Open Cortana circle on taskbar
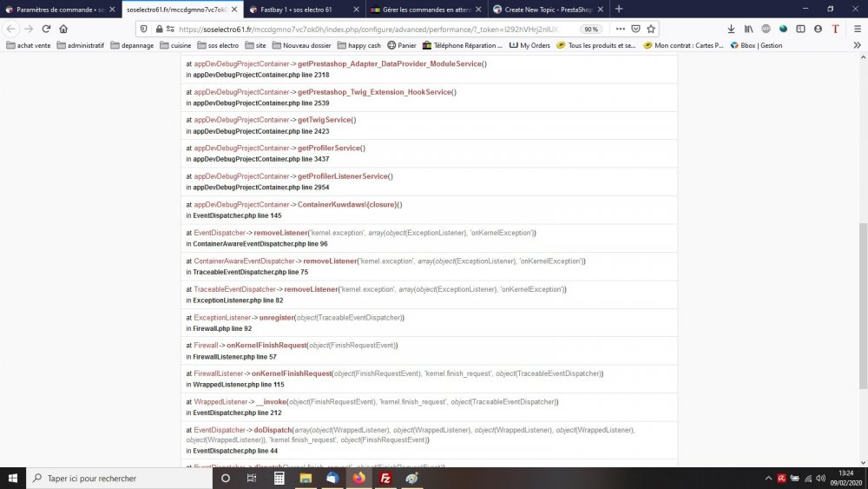 pos(226,478)
